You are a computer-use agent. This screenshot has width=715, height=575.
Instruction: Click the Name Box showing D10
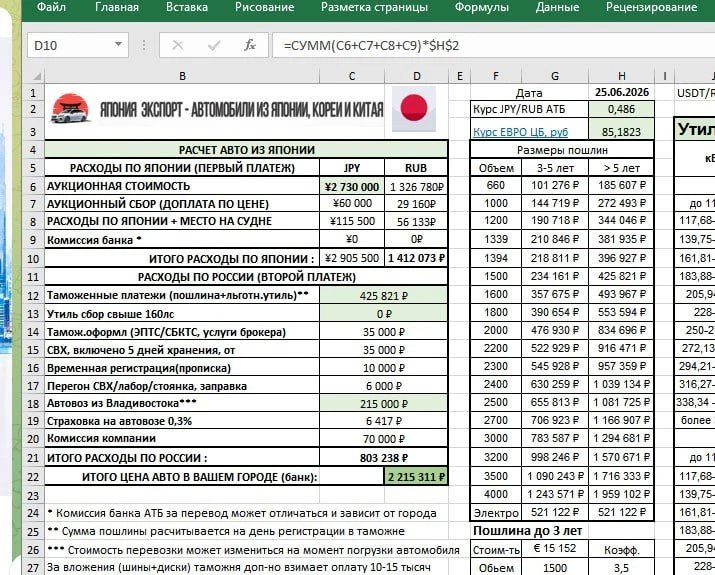[x=70, y=45]
